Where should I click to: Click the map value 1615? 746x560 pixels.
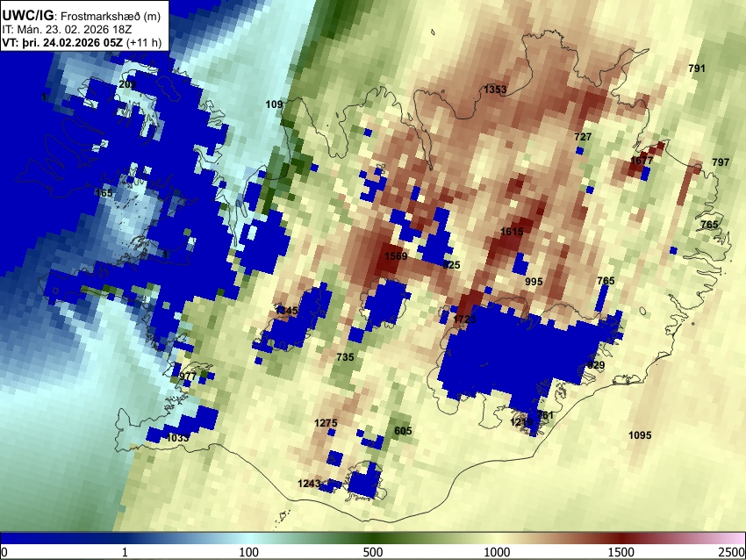coord(512,232)
